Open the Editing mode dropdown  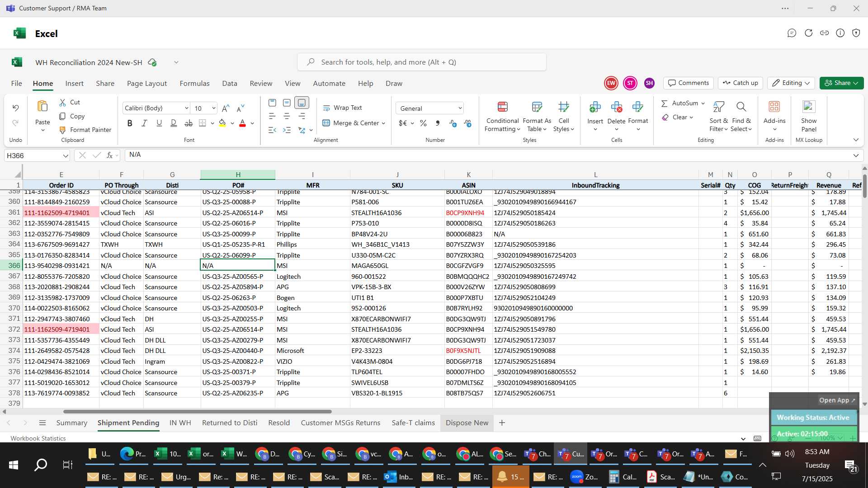tap(791, 83)
